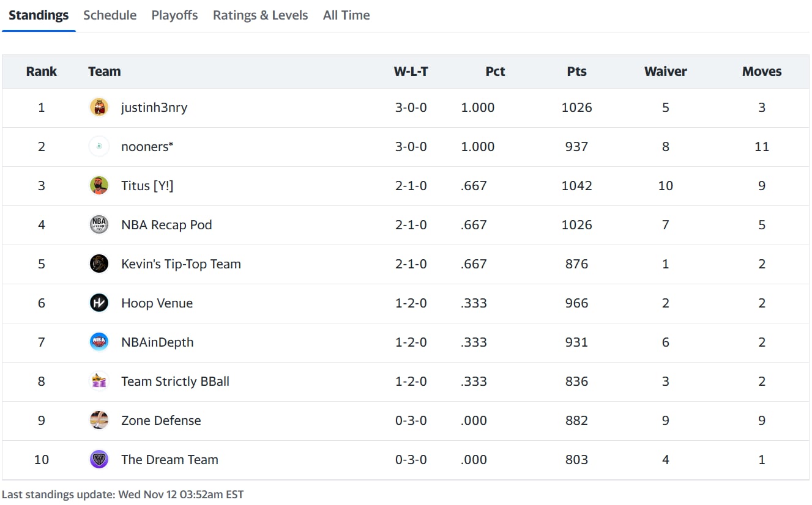Click Kevin's Tip-Top Team avatar icon
Viewport: 812px width, 505px height.
(99, 264)
